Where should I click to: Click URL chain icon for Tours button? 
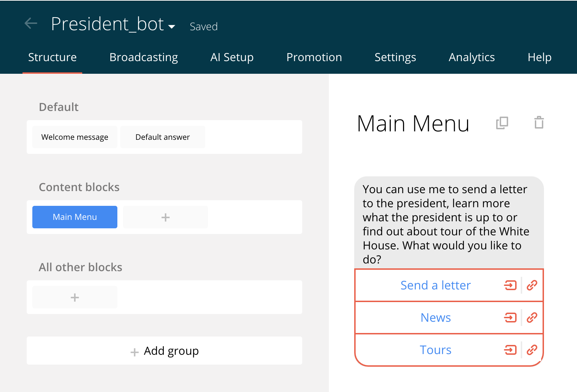[532, 350]
